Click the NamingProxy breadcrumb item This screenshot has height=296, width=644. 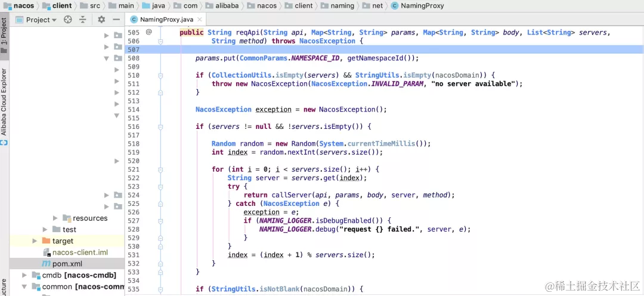(x=417, y=6)
